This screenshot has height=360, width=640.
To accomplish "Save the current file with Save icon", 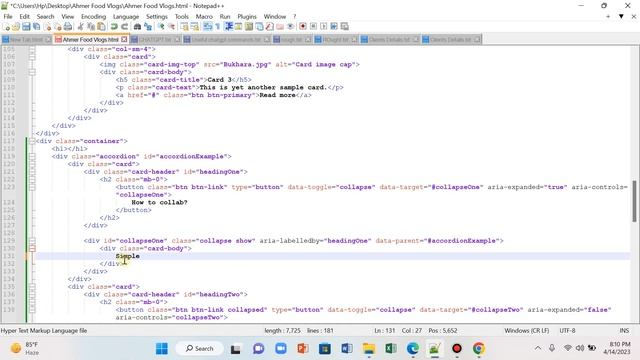I will pyautogui.click(x=26, y=27).
